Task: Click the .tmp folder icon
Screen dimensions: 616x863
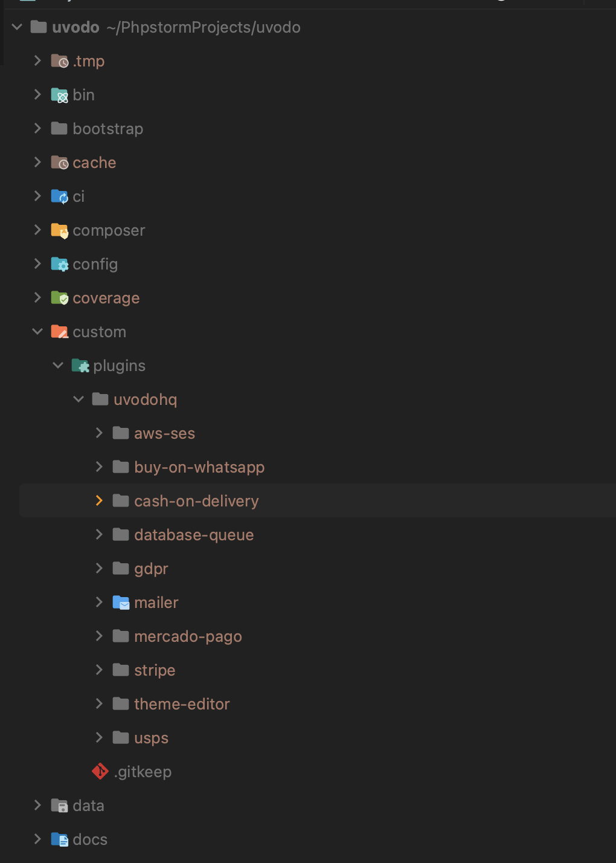Action: click(59, 61)
